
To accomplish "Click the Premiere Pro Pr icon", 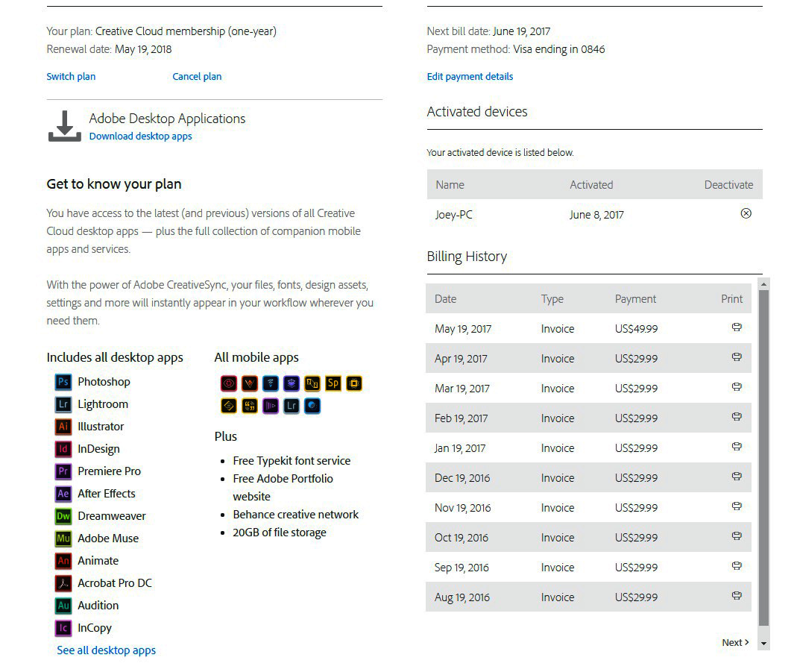I will coord(63,471).
